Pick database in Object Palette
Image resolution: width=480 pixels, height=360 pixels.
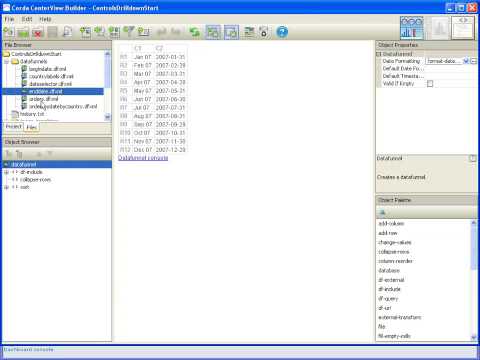click(389, 270)
